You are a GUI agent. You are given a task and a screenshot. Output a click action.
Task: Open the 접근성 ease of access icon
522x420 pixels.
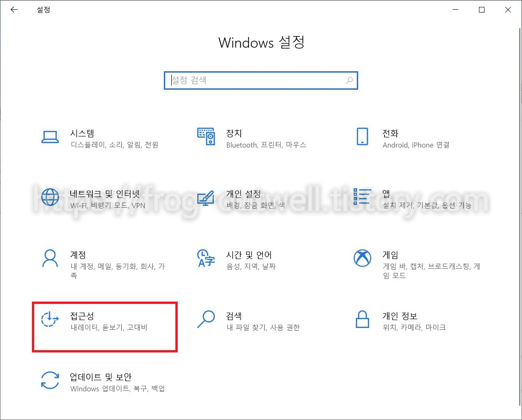point(50,319)
